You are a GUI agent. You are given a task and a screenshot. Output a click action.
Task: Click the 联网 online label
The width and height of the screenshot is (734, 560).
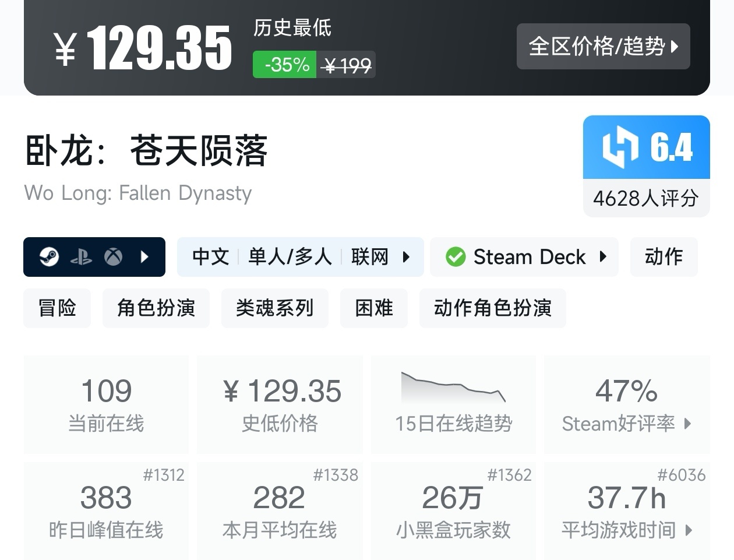[x=369, y=256]
